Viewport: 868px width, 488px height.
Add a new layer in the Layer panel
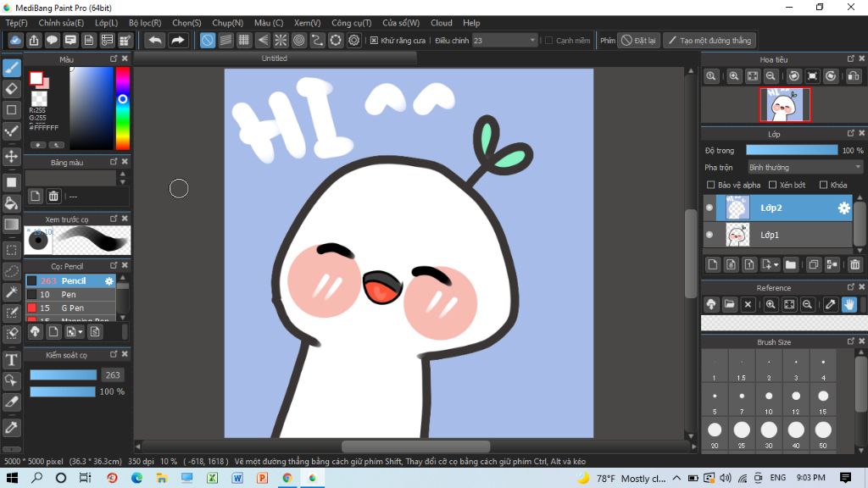(x=713, y=264)
